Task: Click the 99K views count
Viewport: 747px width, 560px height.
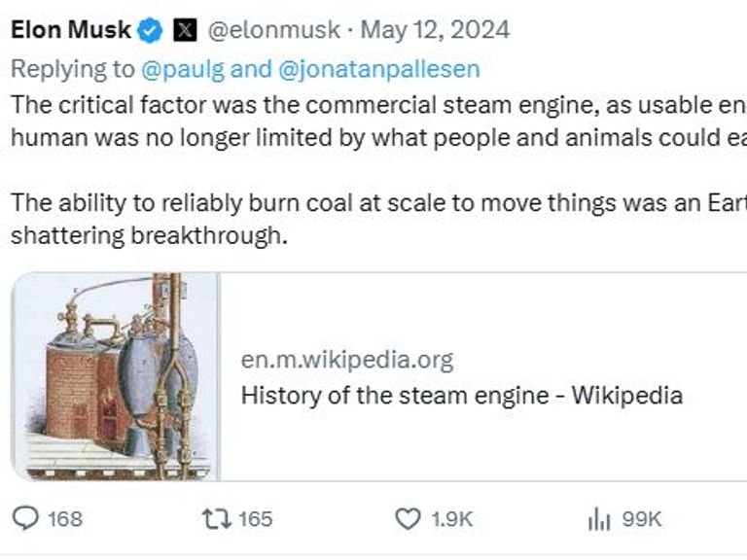Action: 641,519
